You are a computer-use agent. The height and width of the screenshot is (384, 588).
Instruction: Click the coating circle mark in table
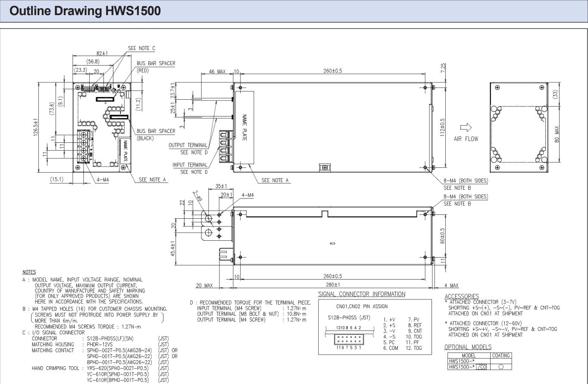(501, 367)
